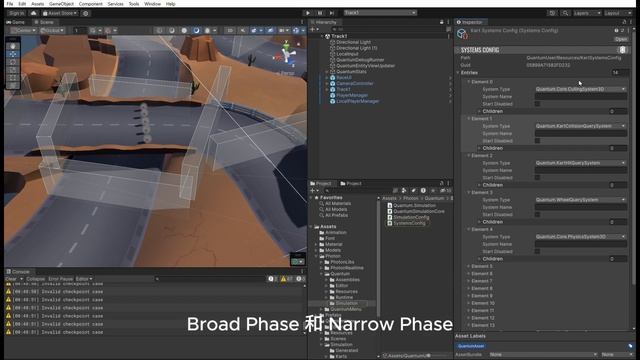Switch to the Scene tab

point(44,22)
